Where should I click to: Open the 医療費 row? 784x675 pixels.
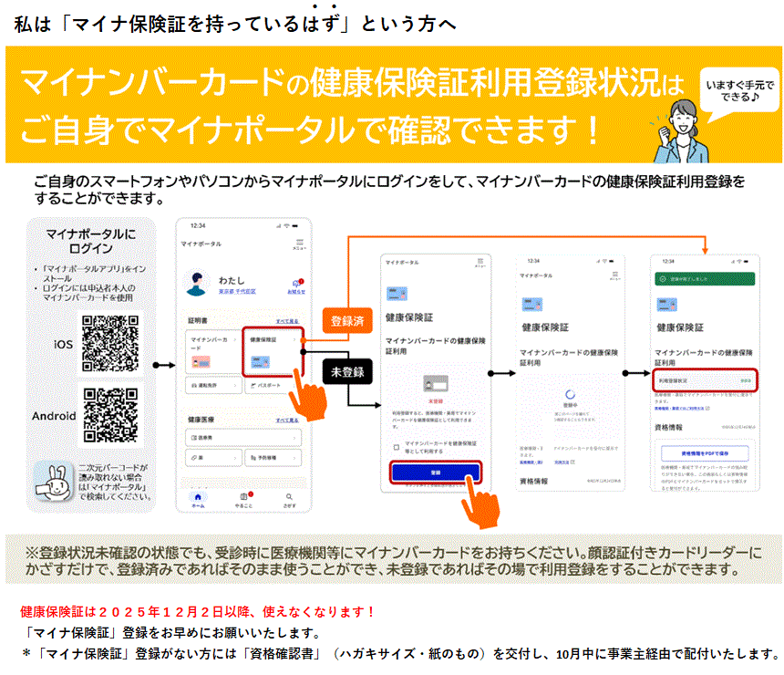point(243,438)
